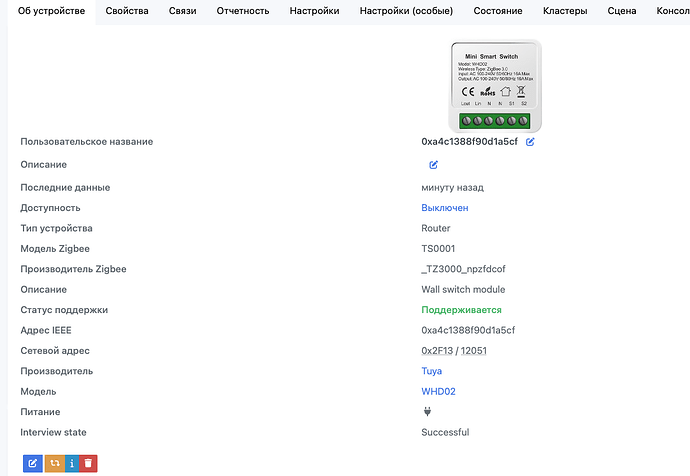Open the 'Кластеры' tab
Viewport: 690px width, 476px height.
(x=565, y=11)
